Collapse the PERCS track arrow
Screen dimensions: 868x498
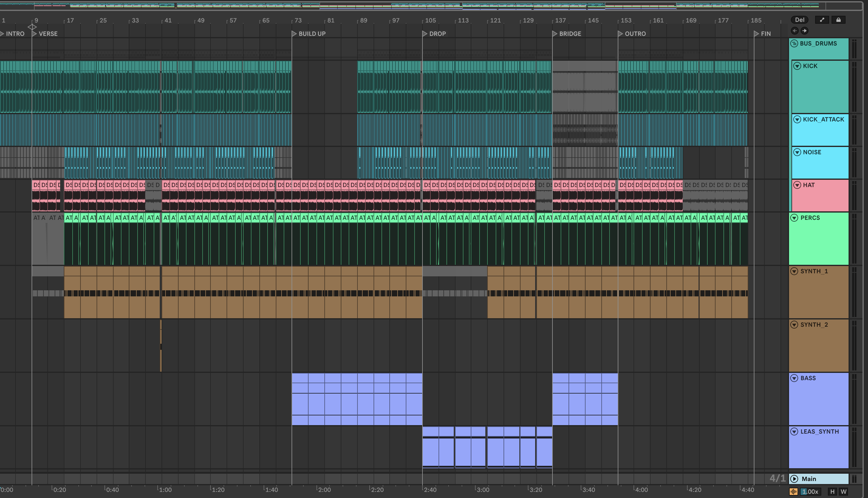click(794, 218)
